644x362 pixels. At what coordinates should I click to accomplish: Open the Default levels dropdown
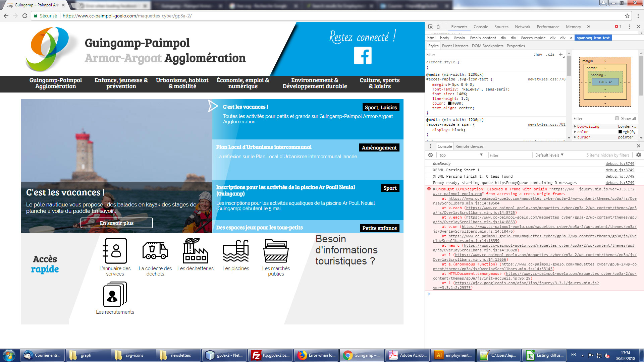[549, 155]
